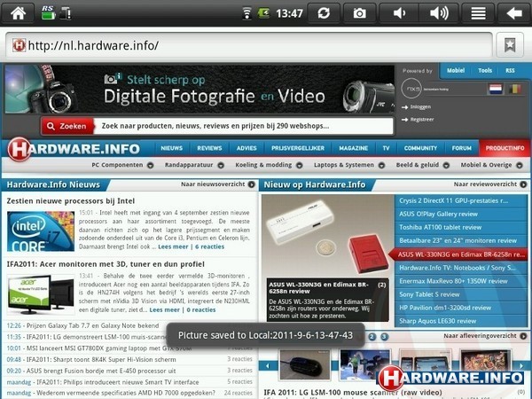Click Lees meer on Intel article
The height and width of the screenshot is (399, 532).
[173, 246]
